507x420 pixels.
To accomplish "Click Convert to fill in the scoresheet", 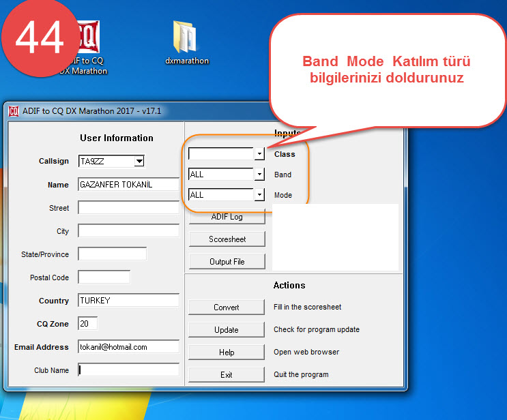I will tap(227, 307).
